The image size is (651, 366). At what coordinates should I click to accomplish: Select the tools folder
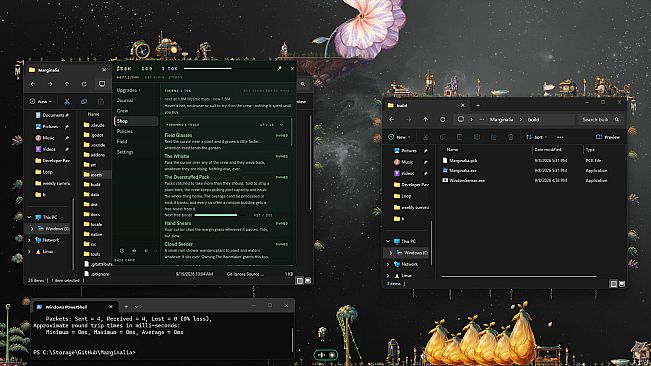92,254
